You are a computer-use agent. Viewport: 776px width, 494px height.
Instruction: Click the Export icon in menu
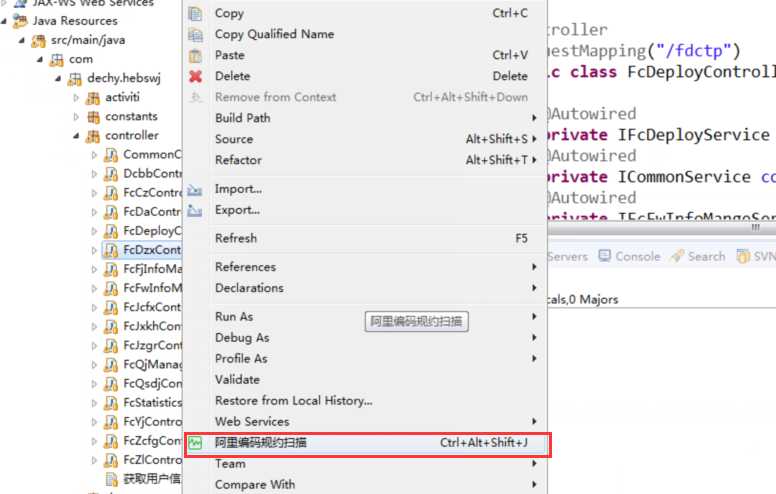click(x=195, y=211)
